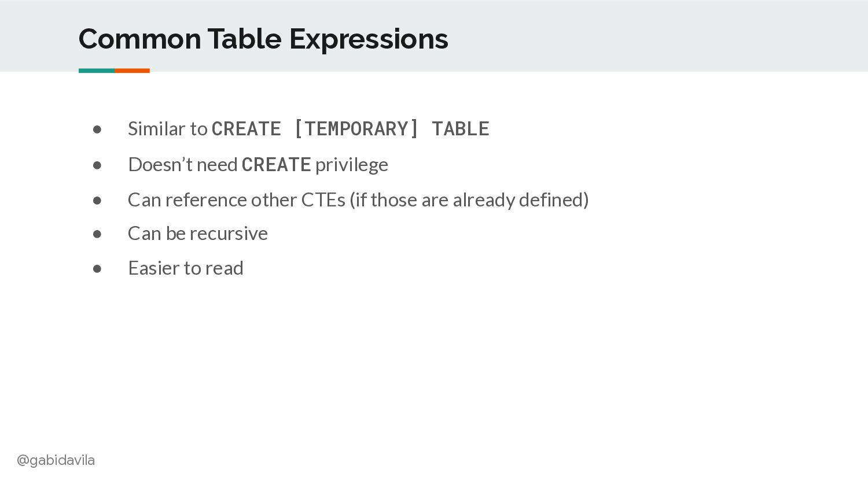This screenshot has width=868, height=488.
Task: Click the bullet dot before 'Can be recursive'
Action: click(x=97, y=234)
